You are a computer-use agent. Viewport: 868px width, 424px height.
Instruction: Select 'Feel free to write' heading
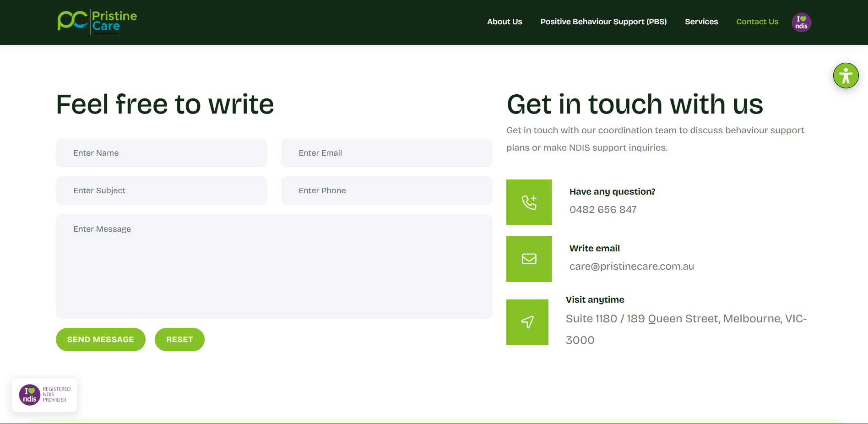(x=165, y=104)
